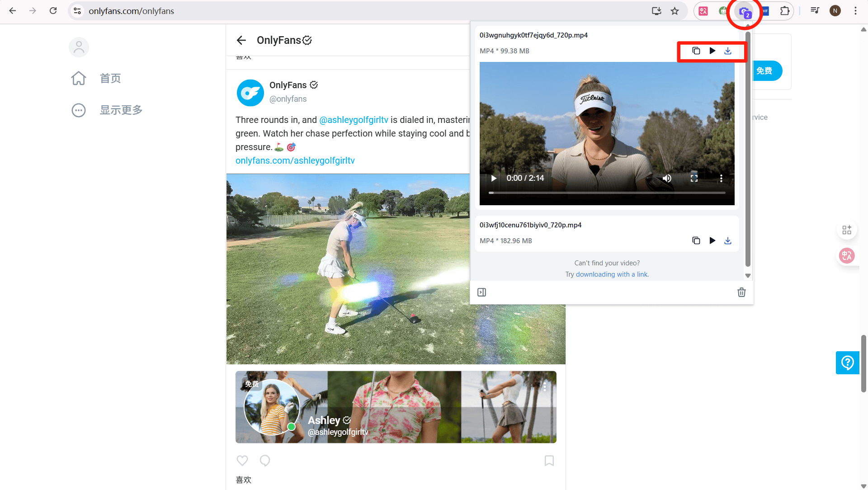Mute the preview video volume

point(667,178)
